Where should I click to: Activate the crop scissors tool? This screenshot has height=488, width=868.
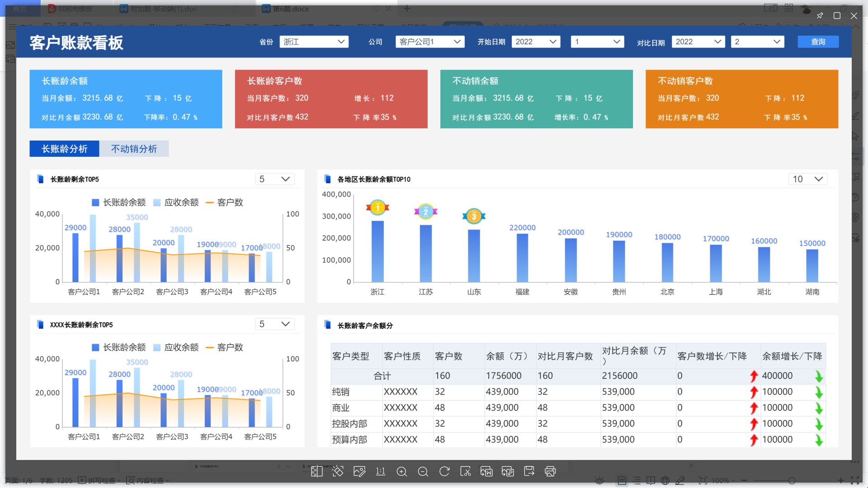click(x=466, y=471)
